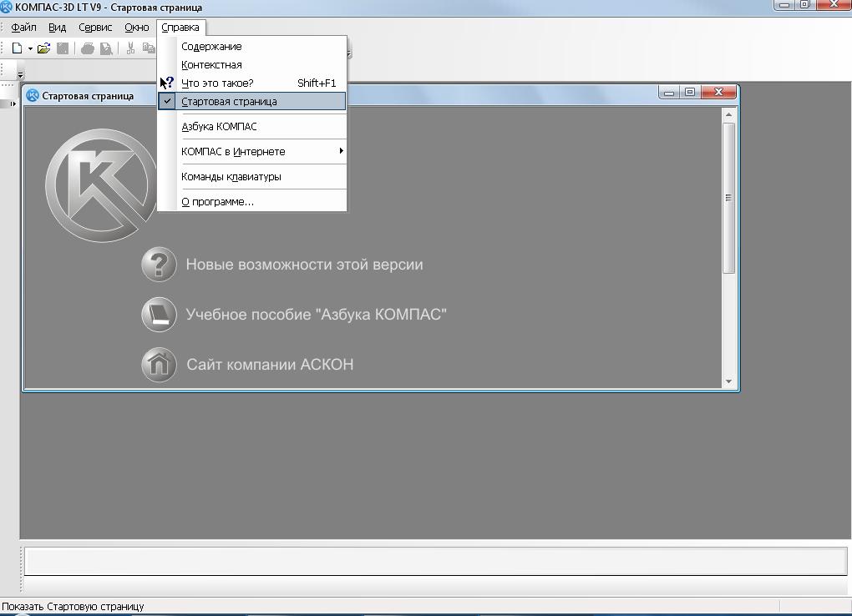The height and width of the screenshot is (616, 852).
Task: Click the greyed Cut scissors icon
Action: click(x=130, y=48)
